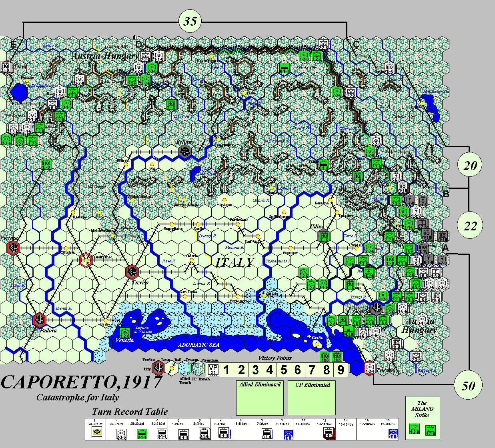Select the stacked counters on turn 12
Image resolution: width=495 pixels, height=448 pixels.
[x=329, y=434]
